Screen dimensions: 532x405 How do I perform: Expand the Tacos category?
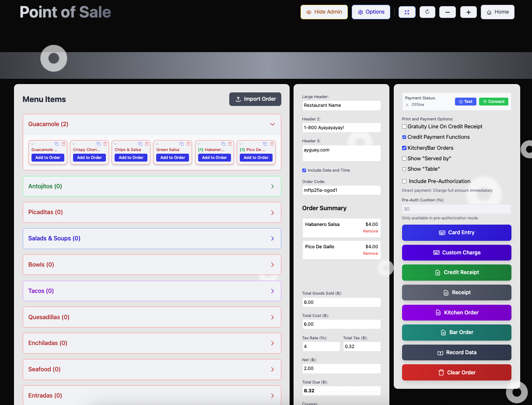[152, 291]
